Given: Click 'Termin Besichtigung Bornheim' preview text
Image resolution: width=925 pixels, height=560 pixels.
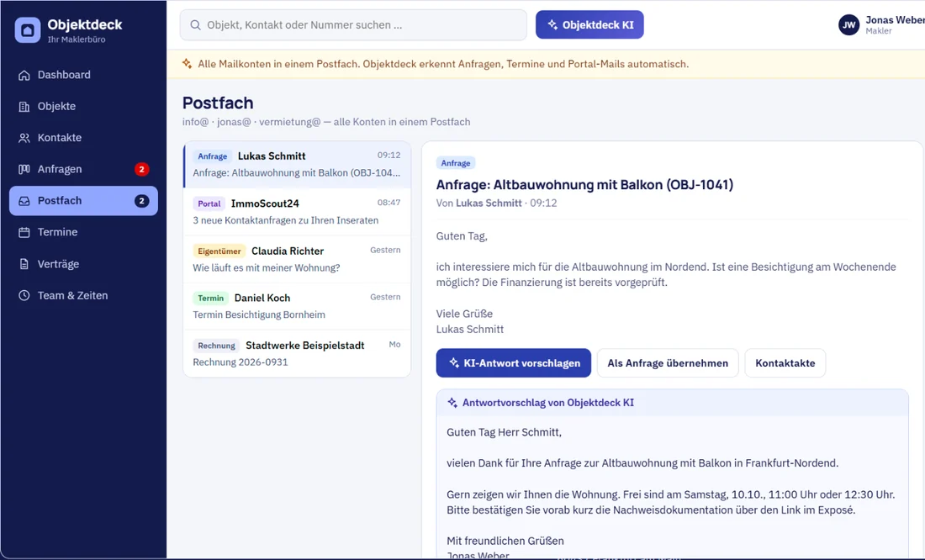Looking at the screenshot, I should point(259,314).
